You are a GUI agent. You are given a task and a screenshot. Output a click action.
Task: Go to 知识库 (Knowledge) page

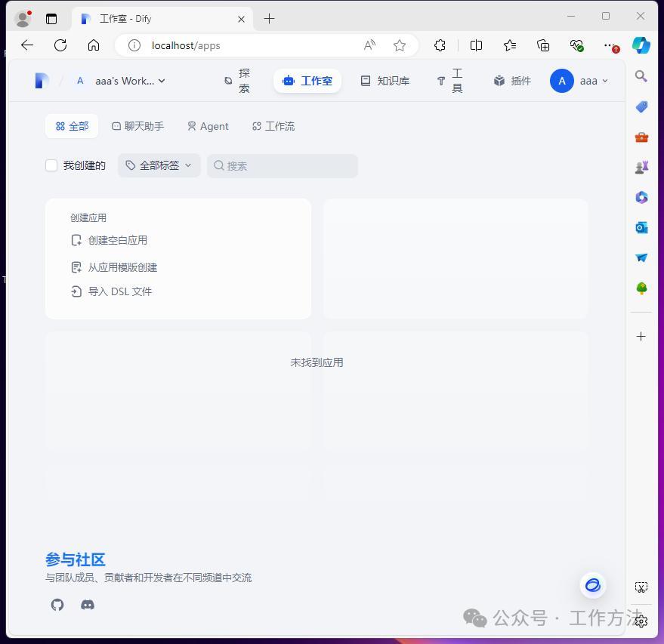tap(385, 80)
